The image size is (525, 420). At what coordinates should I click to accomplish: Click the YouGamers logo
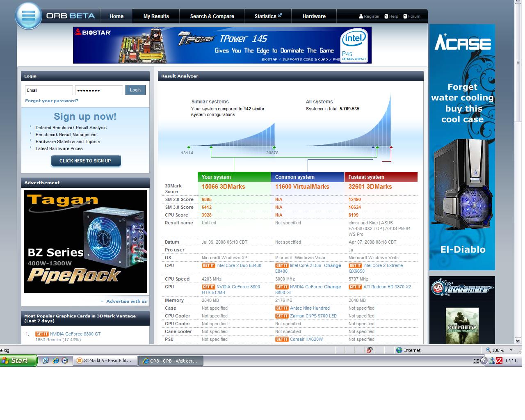(x=461, y=288)
